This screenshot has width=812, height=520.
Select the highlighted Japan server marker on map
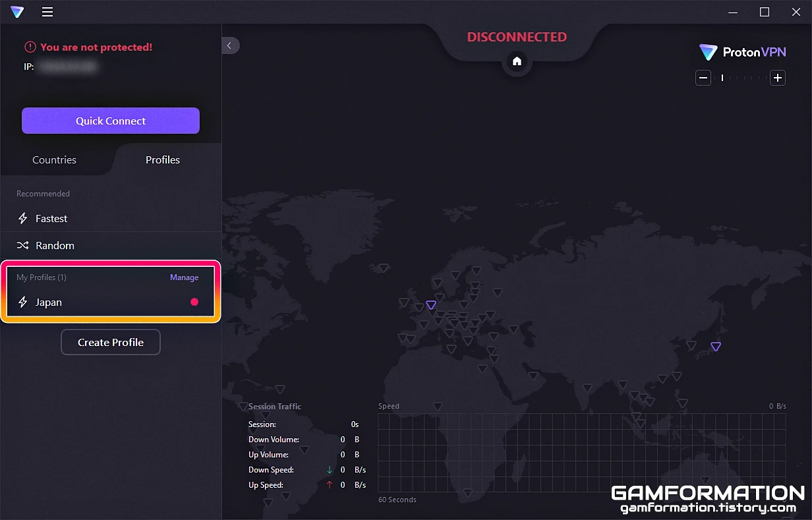[x=715, y=346]
